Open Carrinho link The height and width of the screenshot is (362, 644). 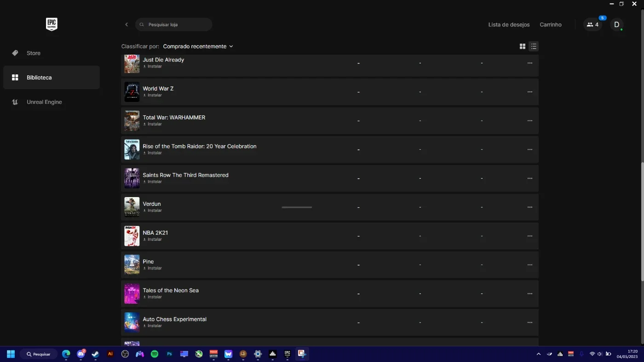point(551,25)
